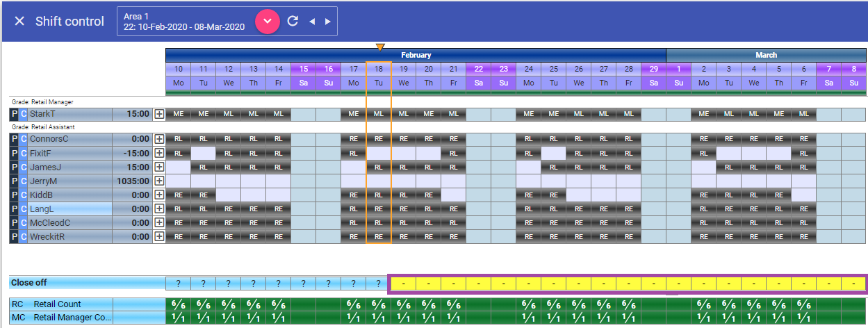This screenshot has height=328, width=868.
Task: Click yellow Close off cell for 19 Feb
Action: pos(404,284)
